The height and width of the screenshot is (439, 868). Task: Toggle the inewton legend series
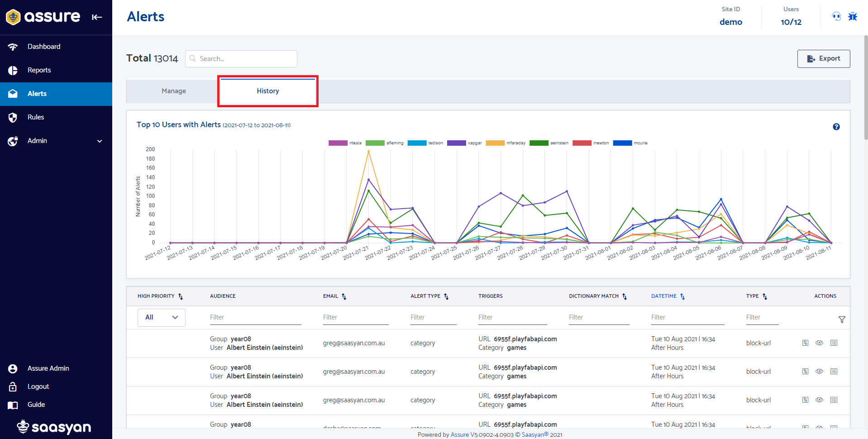click(591, 143)
